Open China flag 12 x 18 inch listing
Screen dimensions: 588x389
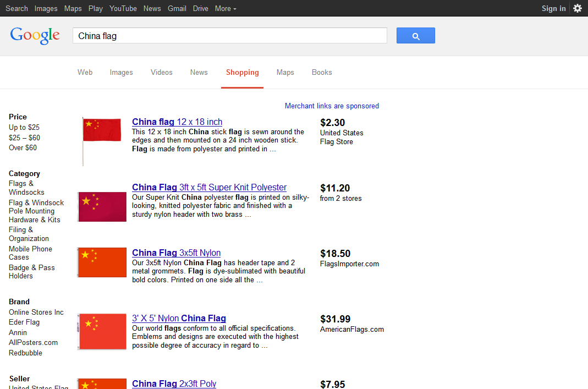click(177, 122)
